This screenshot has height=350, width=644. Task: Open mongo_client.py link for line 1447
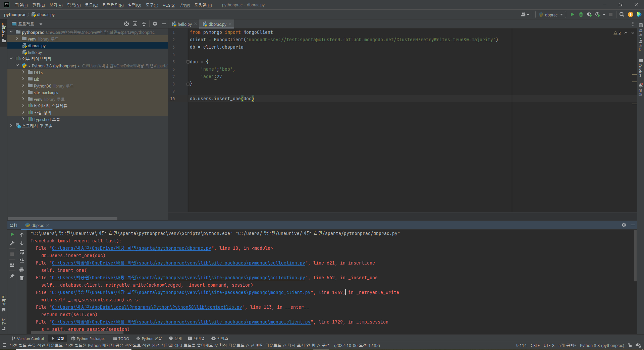pos(181,292)
